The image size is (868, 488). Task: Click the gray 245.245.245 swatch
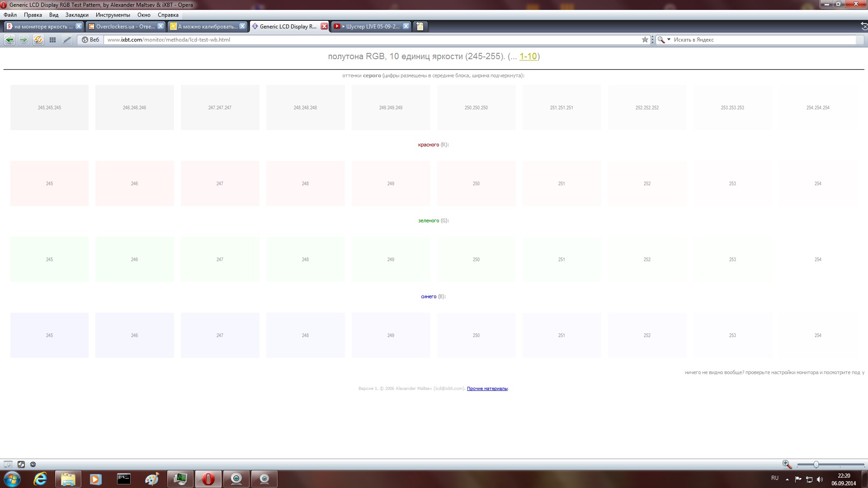click(49, 108)
